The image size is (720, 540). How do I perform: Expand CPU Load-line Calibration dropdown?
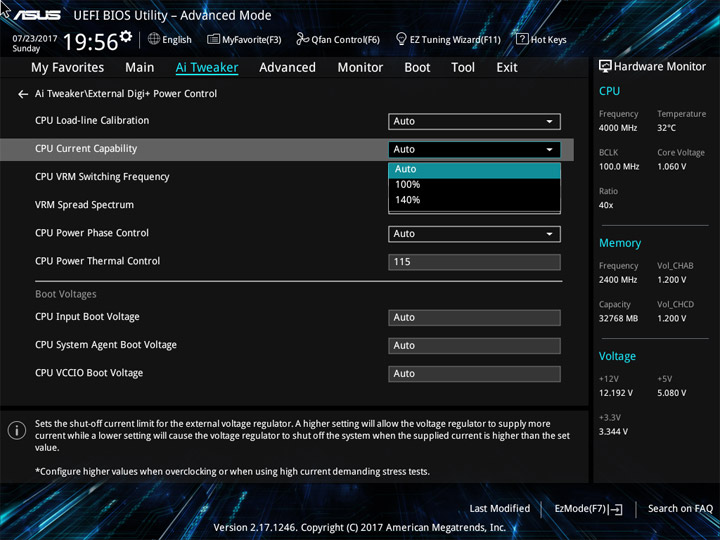[474, 122]
